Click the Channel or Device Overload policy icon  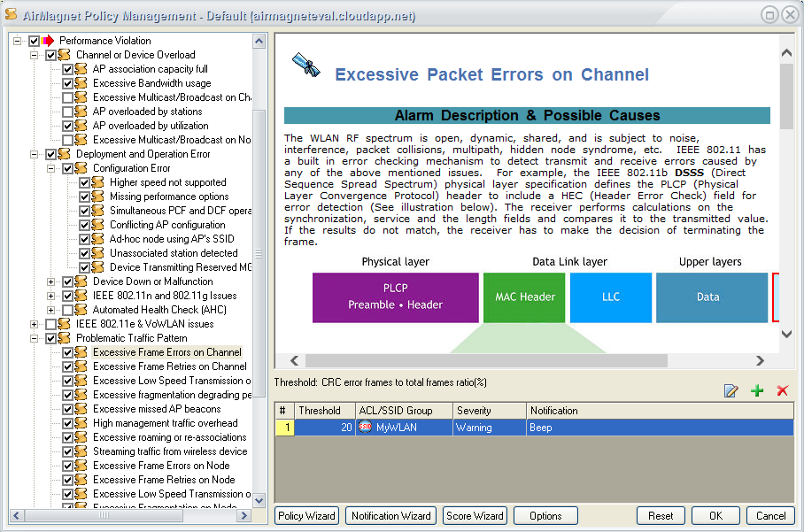point(65,55)
